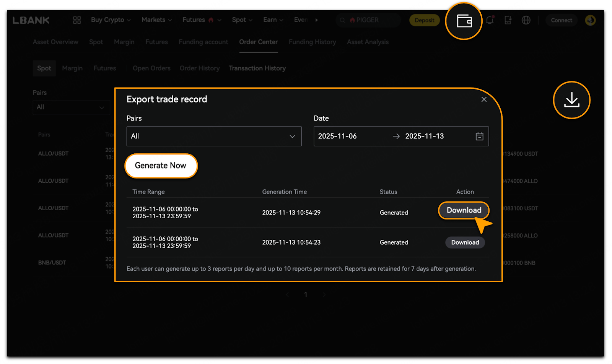612x364 pixels.
Task: Click the notification bell icon
Action: [490, 20]
